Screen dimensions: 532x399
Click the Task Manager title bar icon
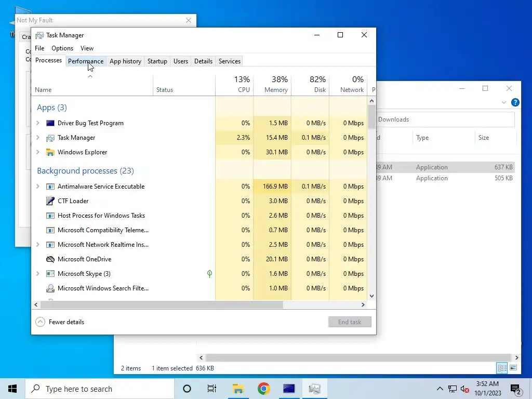(39, 35)
